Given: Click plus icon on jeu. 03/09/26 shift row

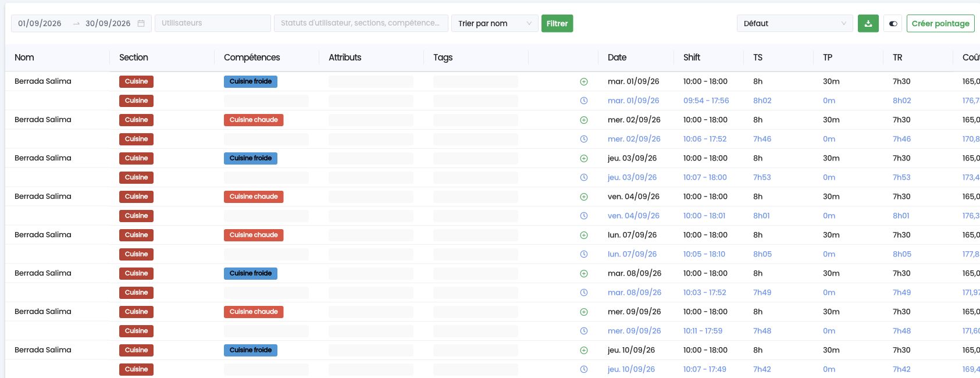Looking at the screenshot, I should click(584, 159).
